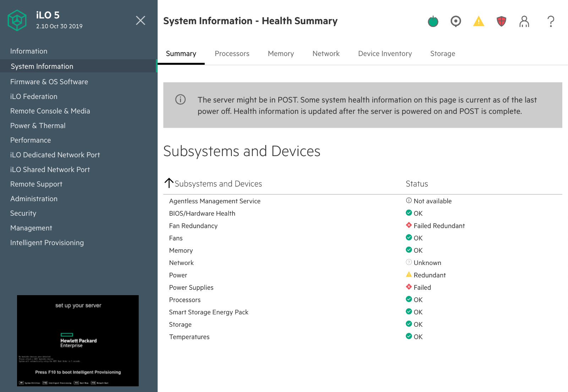
Task: Click the OK check icon for Fans
Action: pos(409,237)
